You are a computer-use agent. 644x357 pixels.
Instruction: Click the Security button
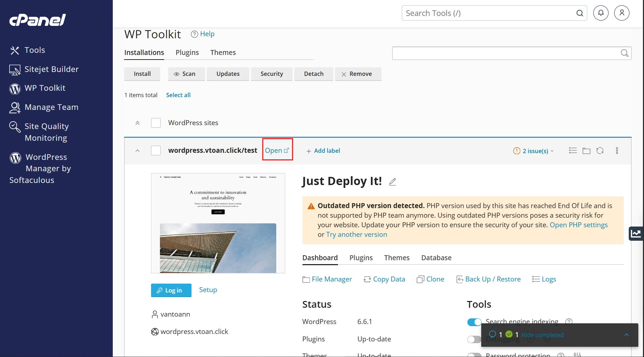[272, 74]
